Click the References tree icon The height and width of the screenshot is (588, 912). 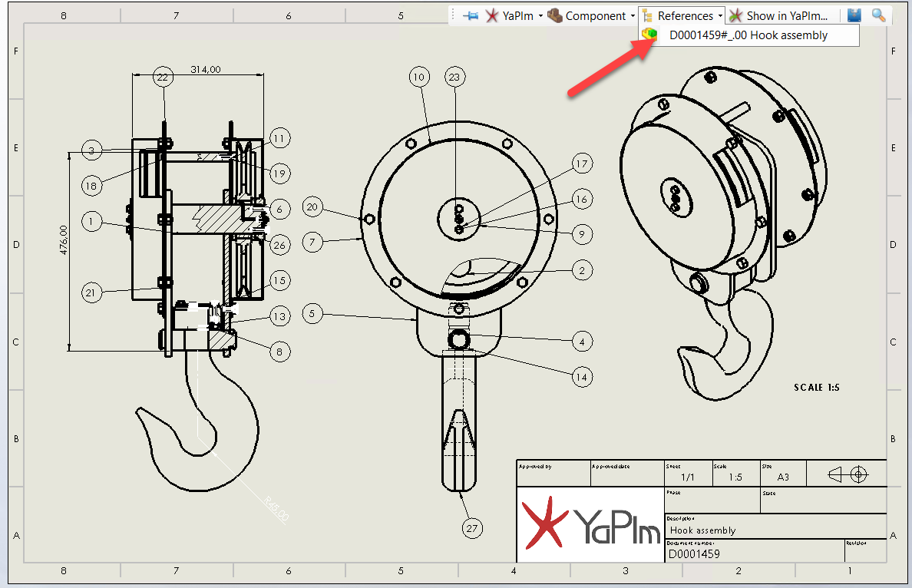click(x=648, y=16)
